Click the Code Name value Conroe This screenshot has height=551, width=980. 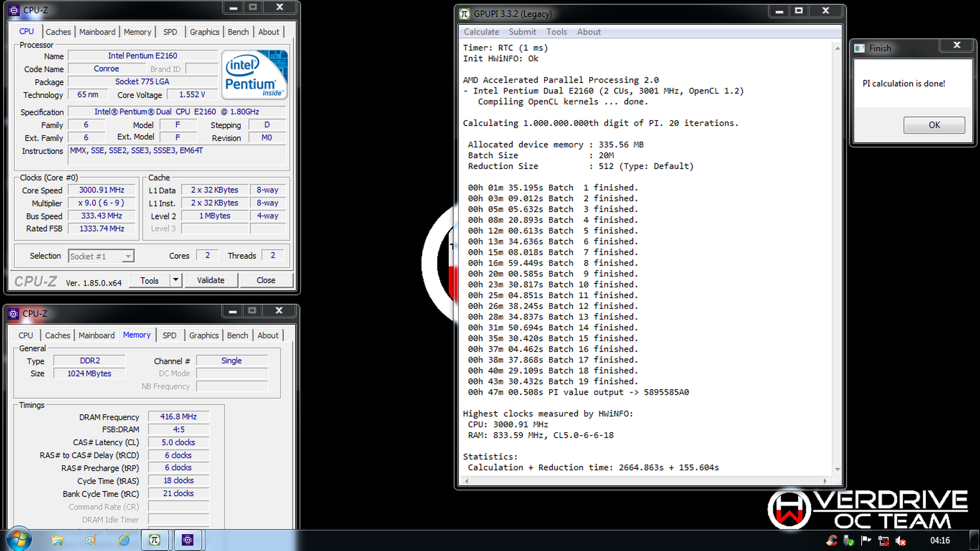click(107, 68)
